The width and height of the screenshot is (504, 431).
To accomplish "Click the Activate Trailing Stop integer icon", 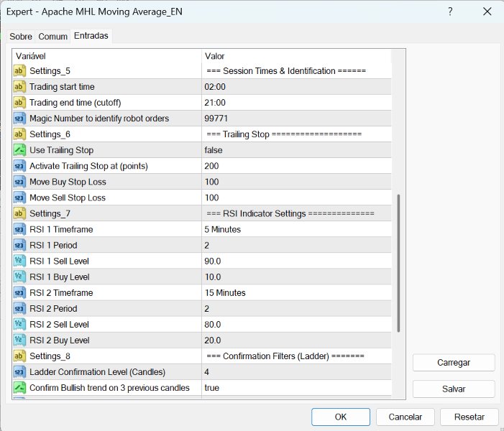I will click(x=19, y=166).
